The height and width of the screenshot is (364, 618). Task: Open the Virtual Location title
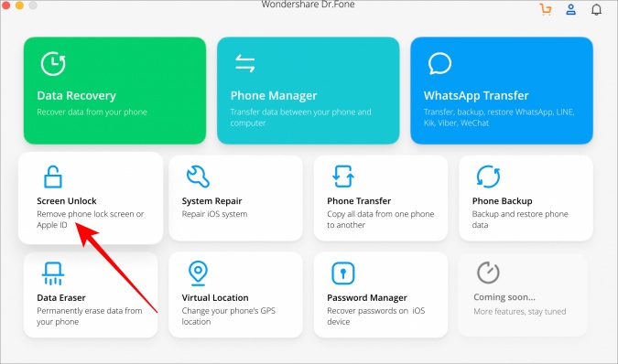click(215, 298)
